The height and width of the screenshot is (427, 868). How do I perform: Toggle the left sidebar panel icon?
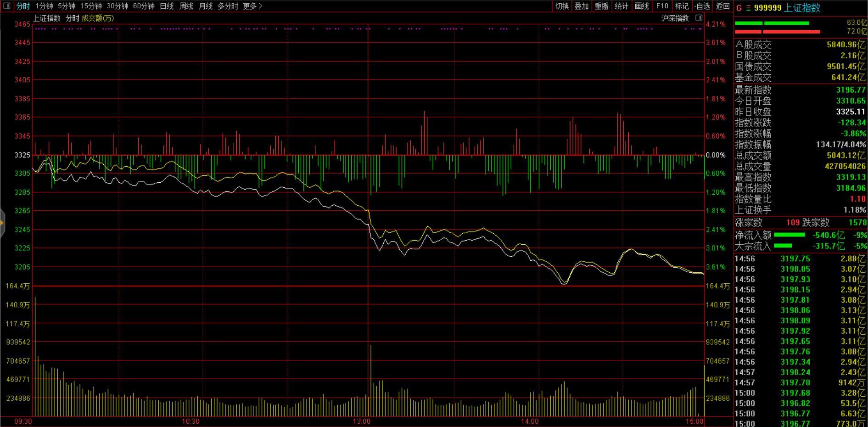tap(7, 6)
